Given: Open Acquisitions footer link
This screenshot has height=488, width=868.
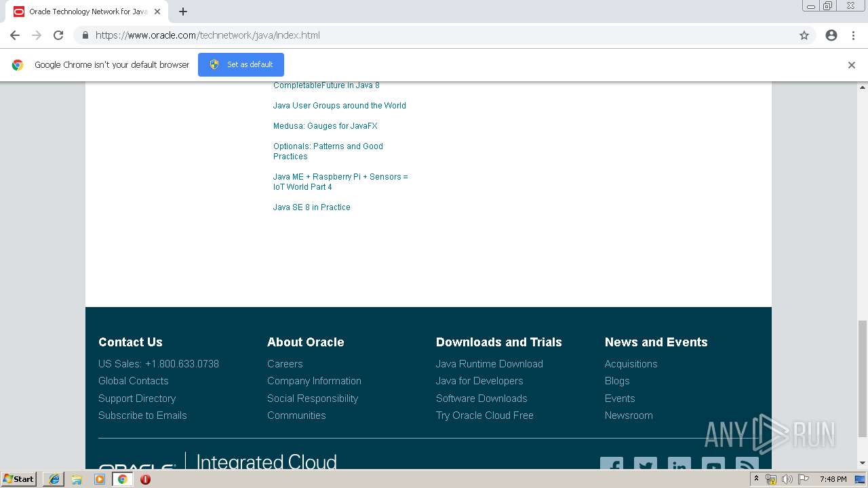Looking at the screenshot, I should [631, 364].
